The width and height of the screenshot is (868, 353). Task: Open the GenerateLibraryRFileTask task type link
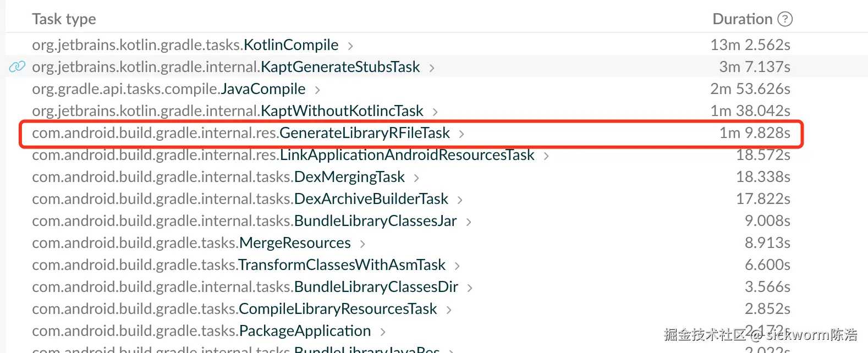tap(241, 133)
